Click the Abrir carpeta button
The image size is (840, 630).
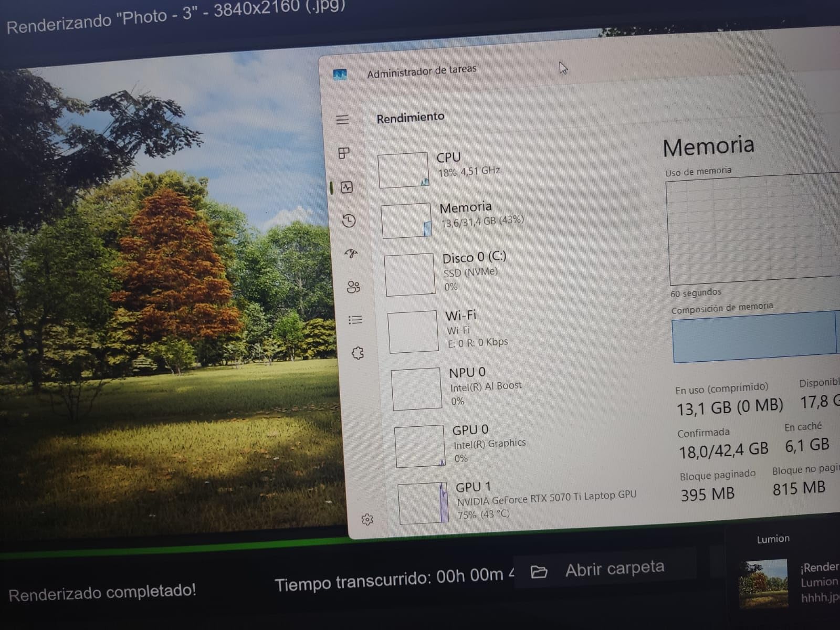click(604, 569)
